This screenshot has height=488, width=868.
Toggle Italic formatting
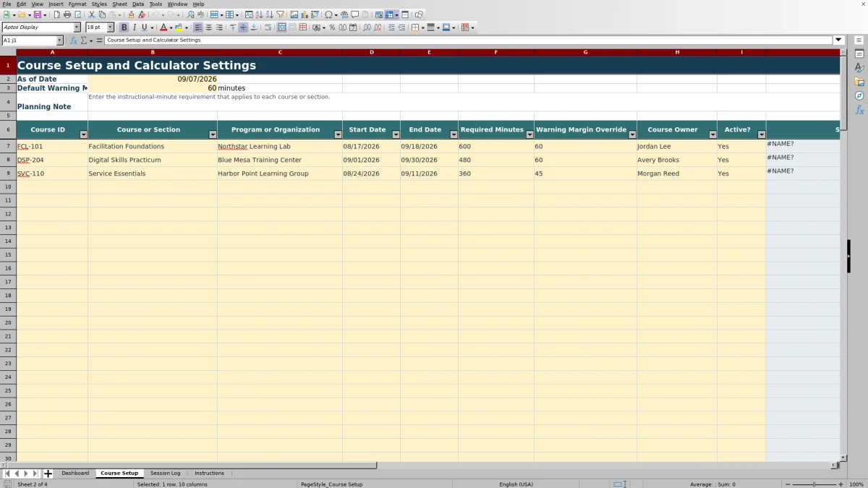coord(134,27)
